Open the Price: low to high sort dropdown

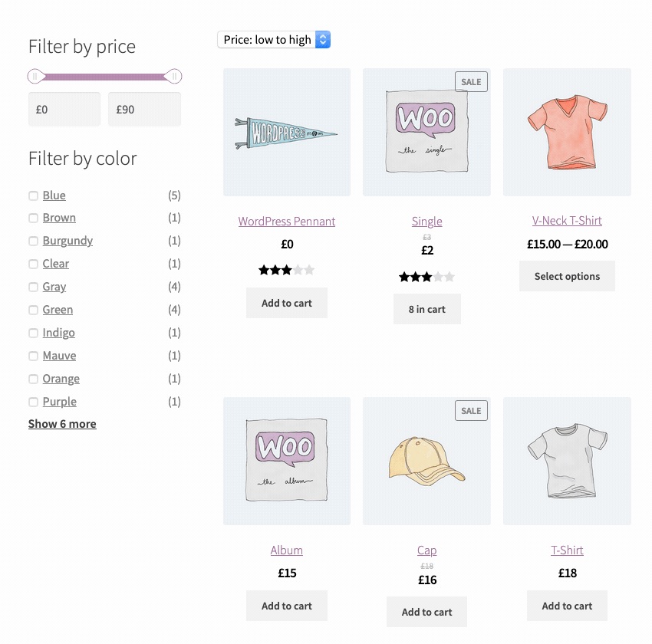point(274,40)
